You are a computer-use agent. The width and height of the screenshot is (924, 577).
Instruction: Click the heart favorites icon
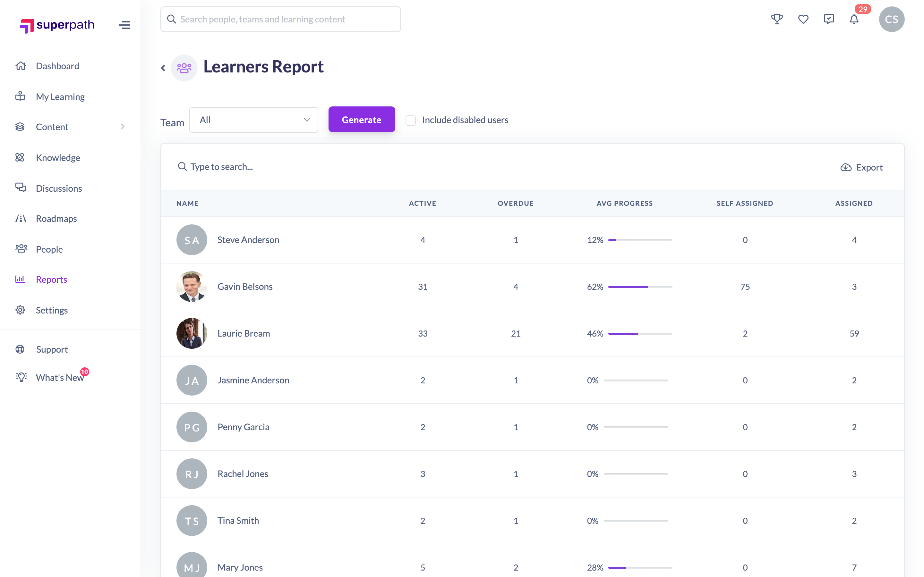pos(803,19)
